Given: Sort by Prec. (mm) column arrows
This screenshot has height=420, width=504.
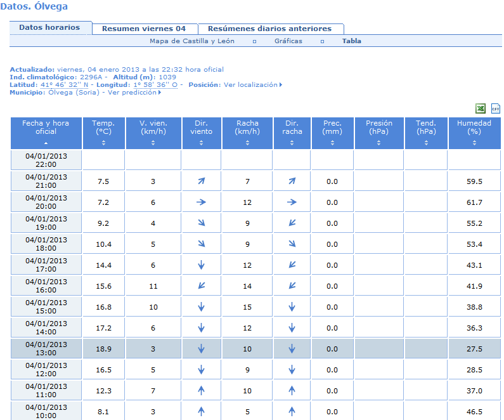Looking at the screenshot, I should point(332,143).
